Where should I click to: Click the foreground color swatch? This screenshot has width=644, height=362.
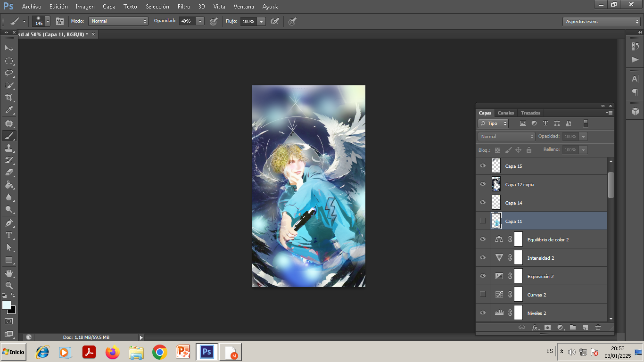[x=6, y=305]
